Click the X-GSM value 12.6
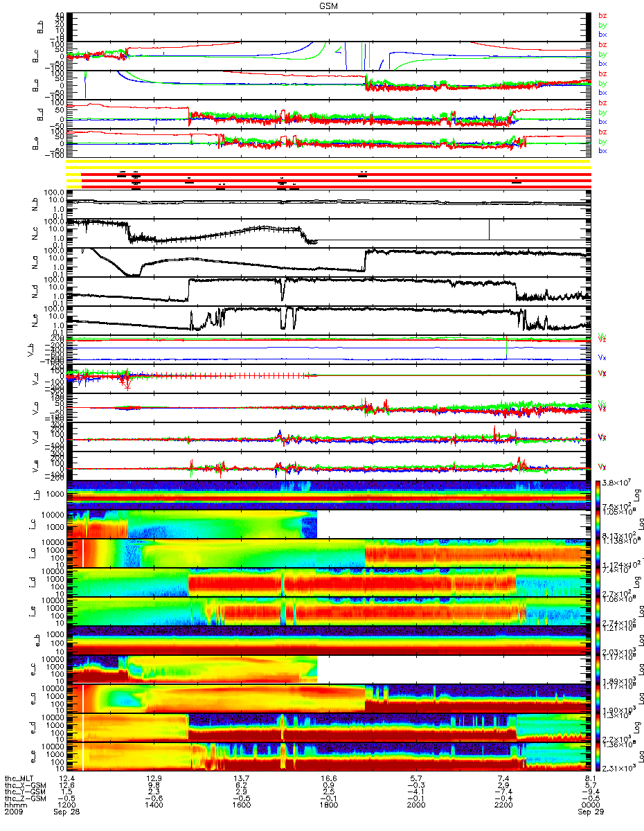Image resolution: width=644 pixels, height=831 pixels. click(66, 785)
